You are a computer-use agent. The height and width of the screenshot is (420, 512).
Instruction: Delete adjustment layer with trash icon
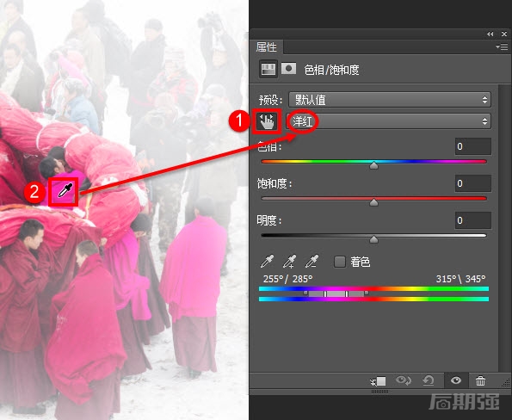click(480, 380)
